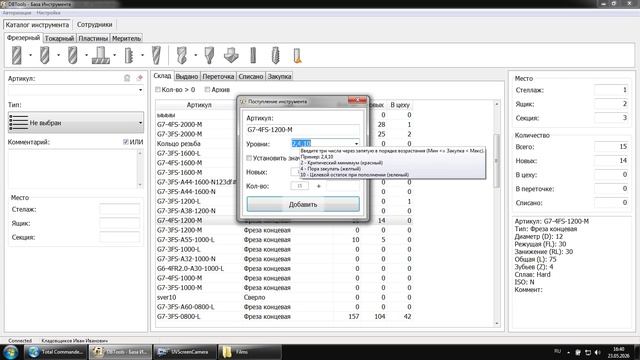Image resolution: width=640 pixels, height=360 pixels.
Task: Select the orange tool icon in toolbar
Action: [298, 55]
